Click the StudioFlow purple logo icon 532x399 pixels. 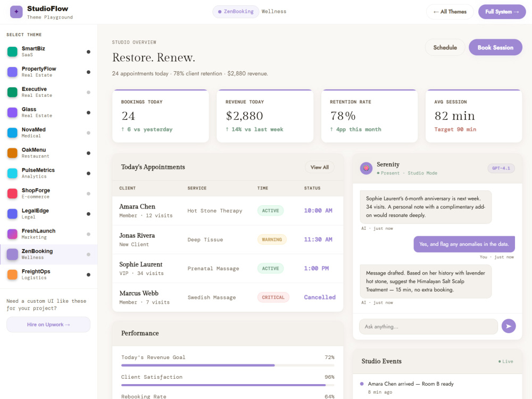(x=16, y=12)
